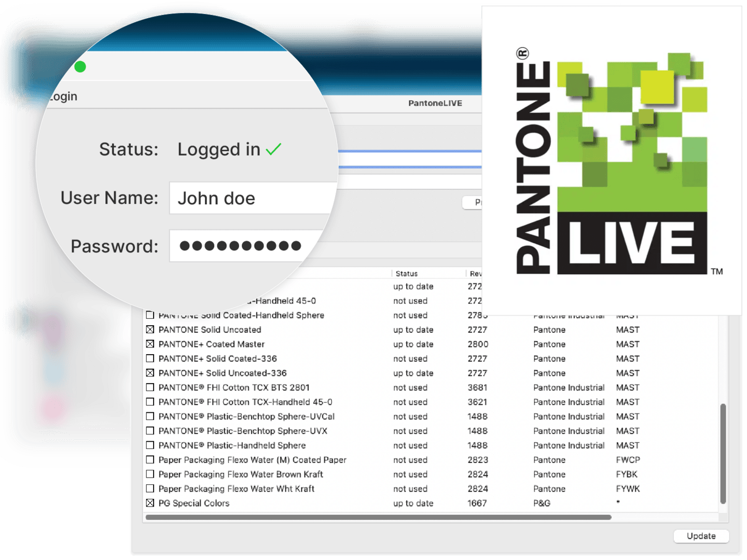Uncheck PANTONE+ Coated Master library

click(x=150, y=344)
